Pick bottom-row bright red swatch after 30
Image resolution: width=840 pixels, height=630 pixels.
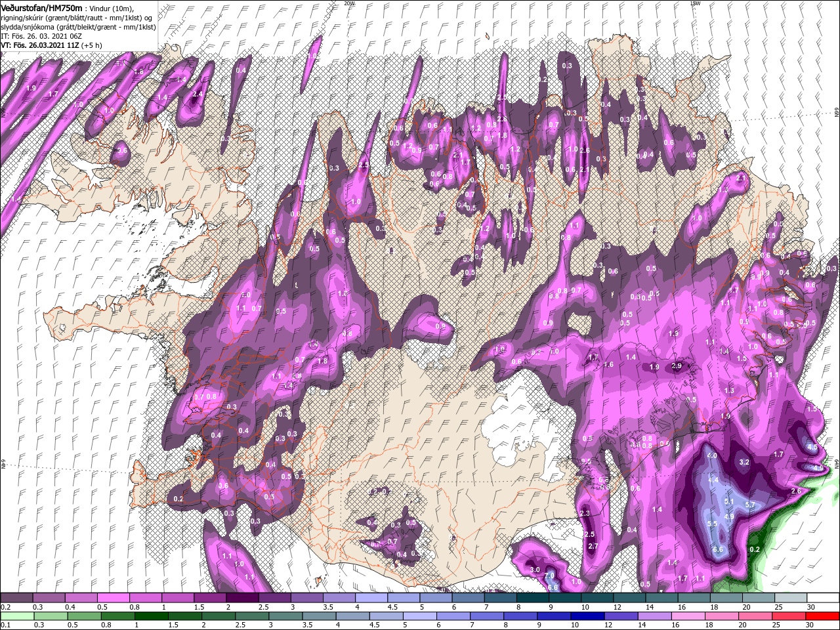click(823, 616)
